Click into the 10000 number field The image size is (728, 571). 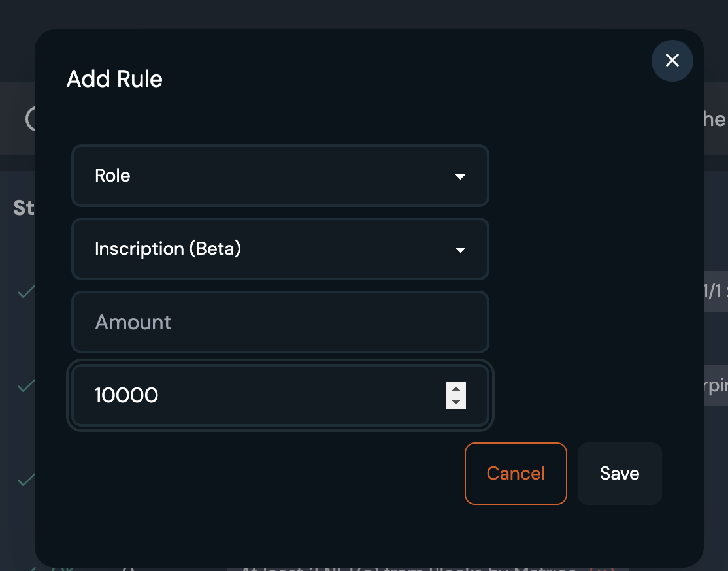point(261,395)
